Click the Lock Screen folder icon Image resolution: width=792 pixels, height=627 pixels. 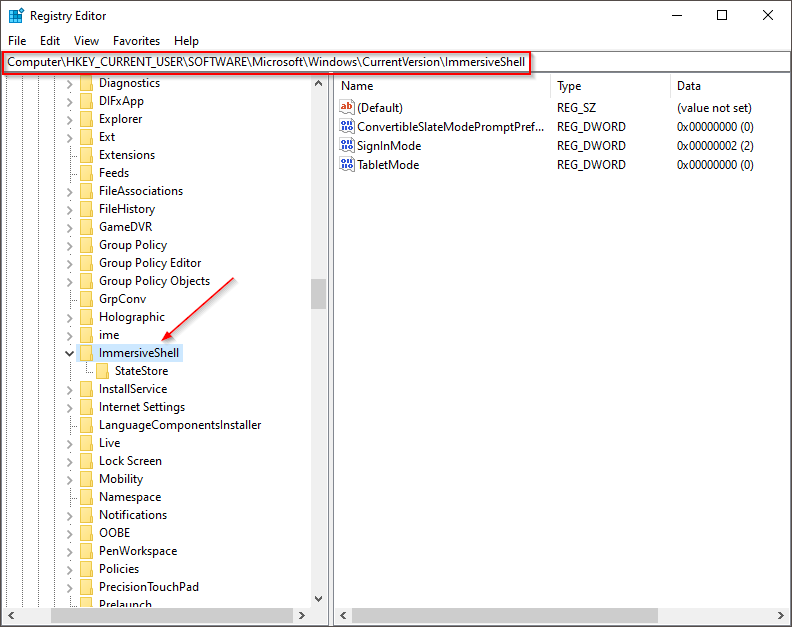coord(86,461)
